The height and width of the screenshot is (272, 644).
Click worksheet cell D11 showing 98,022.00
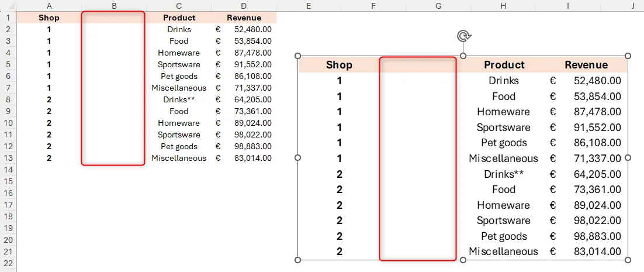tap(244, 135)
